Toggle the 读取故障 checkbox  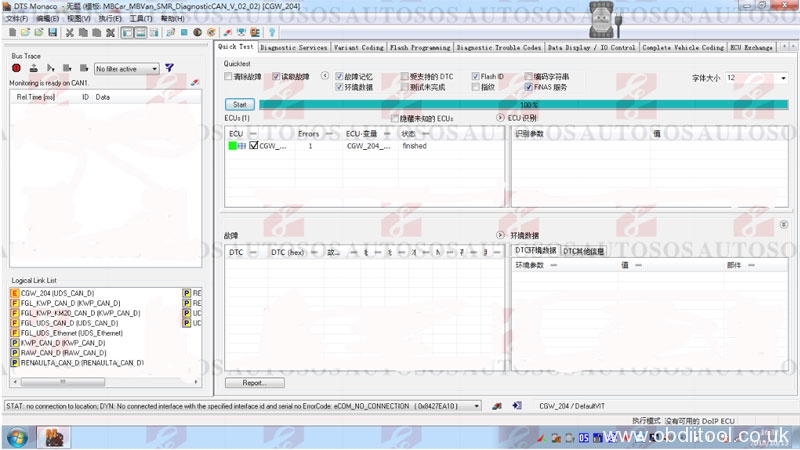[x=276, y=77]
